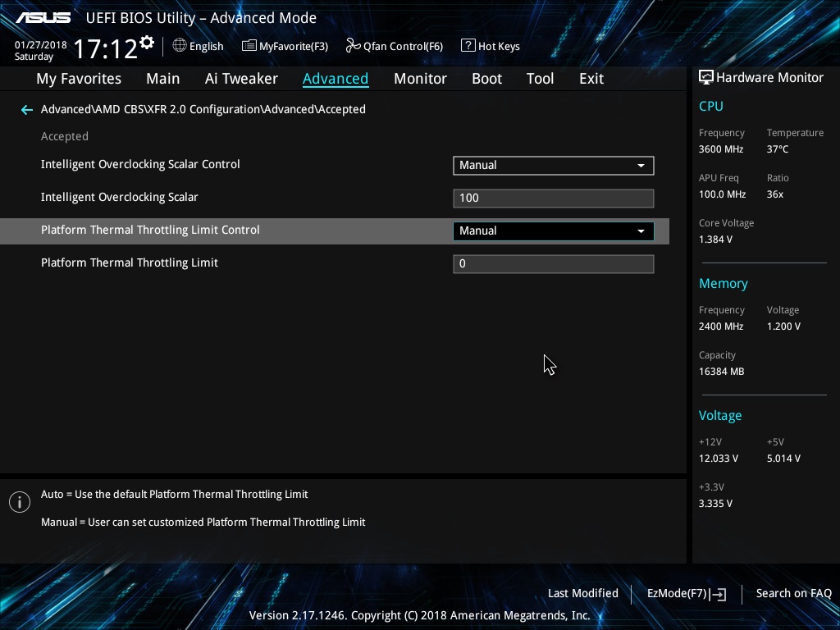The image size is (840, 630).
Task: Click the breadcrumb path Advanced\AMD CBS\XFR 2.0 Configuration
Action: 203,109
